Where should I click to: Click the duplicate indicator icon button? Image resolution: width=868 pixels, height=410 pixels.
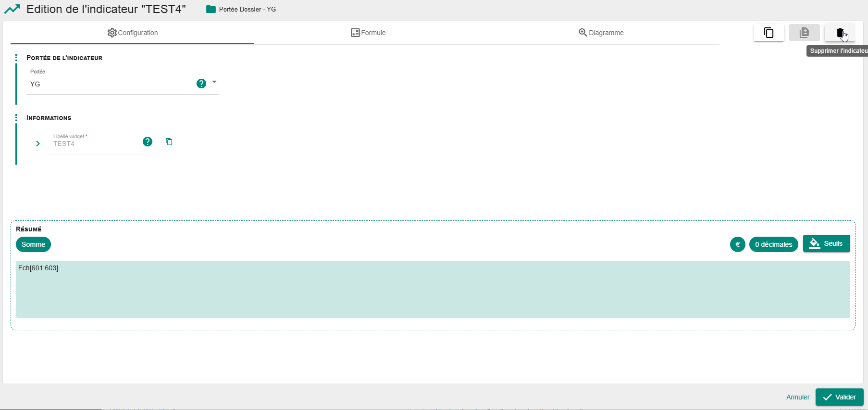(769, 33)
